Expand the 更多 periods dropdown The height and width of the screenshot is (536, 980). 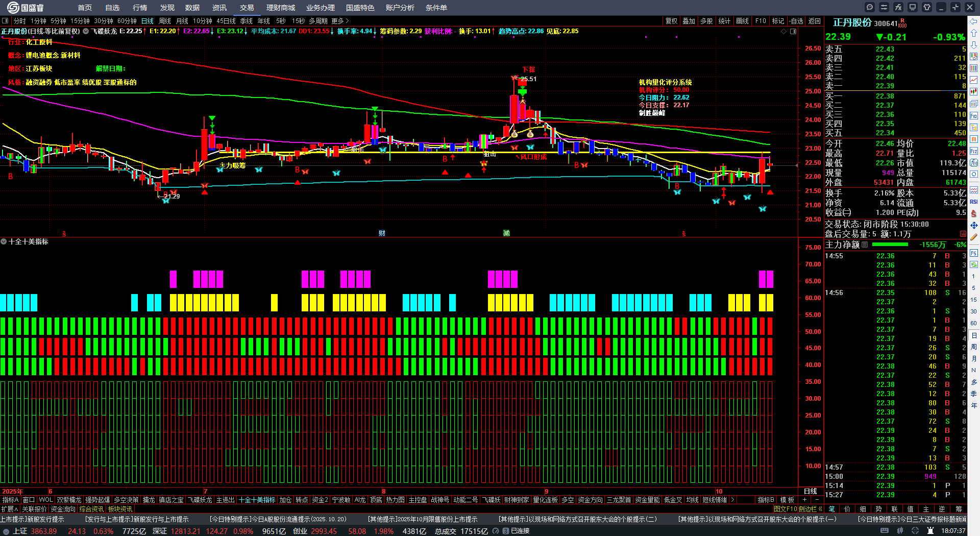[340, 21]
